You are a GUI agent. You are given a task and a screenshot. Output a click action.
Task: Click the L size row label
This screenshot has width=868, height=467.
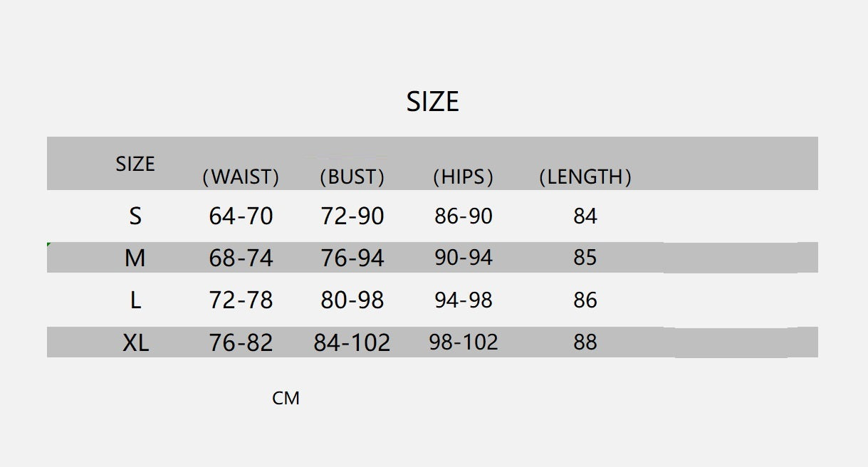tap(135, 300)
